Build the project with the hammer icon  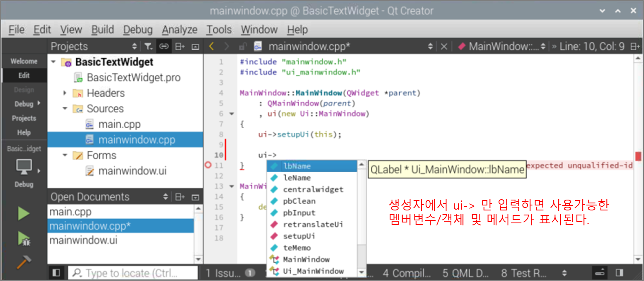tap(24, 262)
